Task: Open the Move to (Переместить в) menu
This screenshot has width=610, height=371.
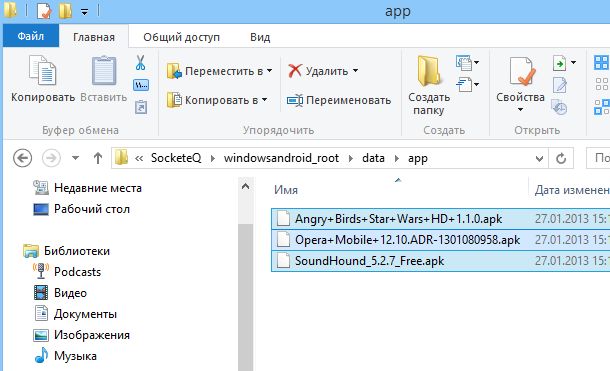Action: click(x=219, y=71)
